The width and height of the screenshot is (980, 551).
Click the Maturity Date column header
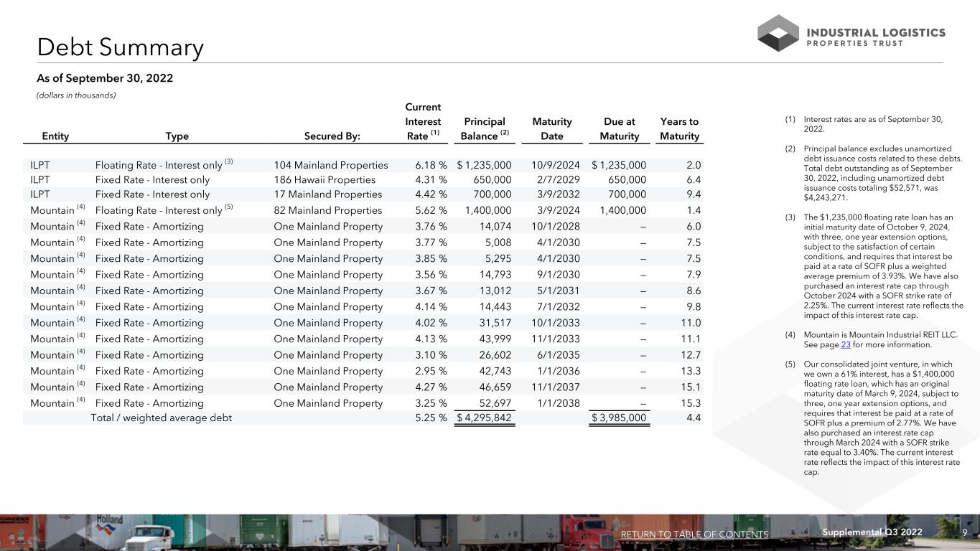(551, 129)
